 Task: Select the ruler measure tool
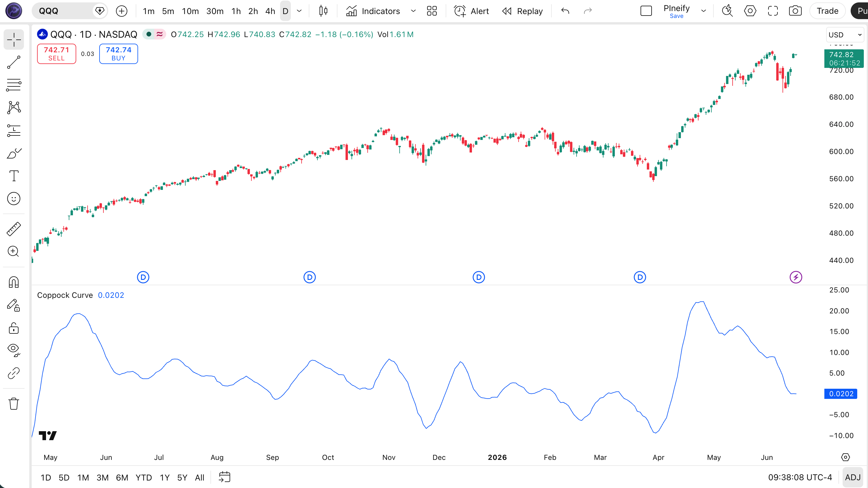(x=14, y=229)
